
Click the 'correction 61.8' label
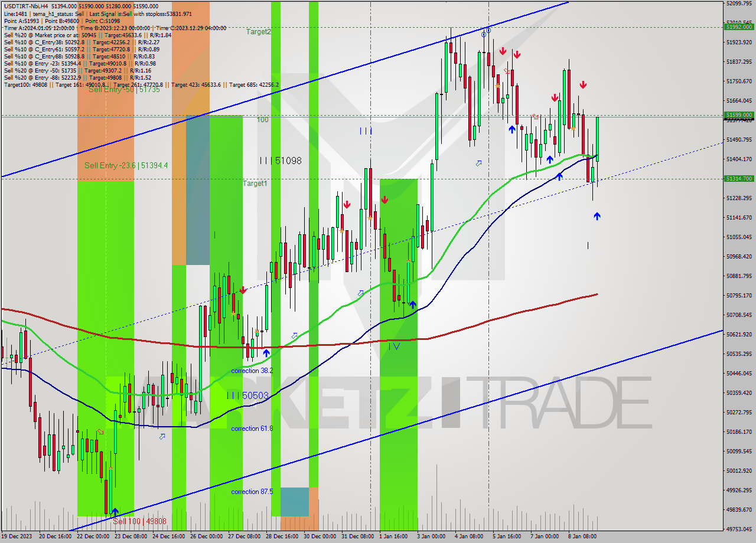252,428
